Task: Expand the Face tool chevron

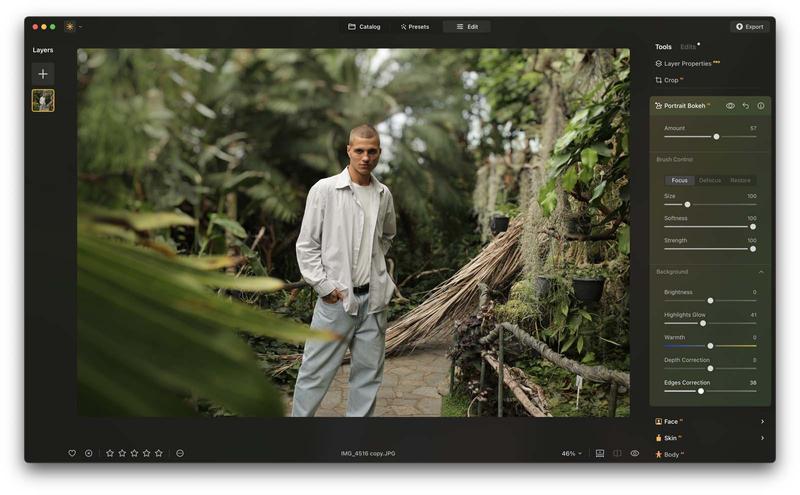Action: click(762, 422)
